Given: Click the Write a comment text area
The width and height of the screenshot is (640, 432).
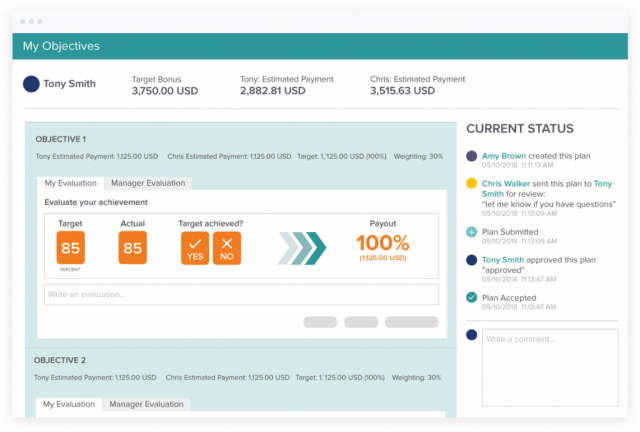Looking at the screenshot, I should [550, 367].
